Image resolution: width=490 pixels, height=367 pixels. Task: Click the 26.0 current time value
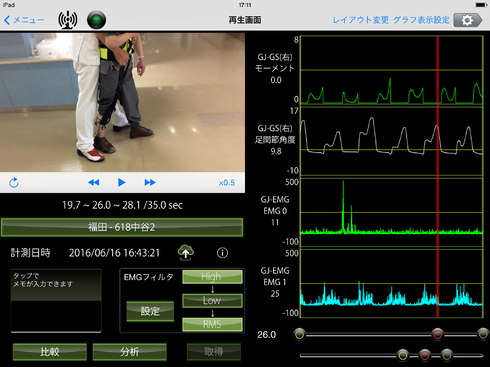click(x=266, y=335)
